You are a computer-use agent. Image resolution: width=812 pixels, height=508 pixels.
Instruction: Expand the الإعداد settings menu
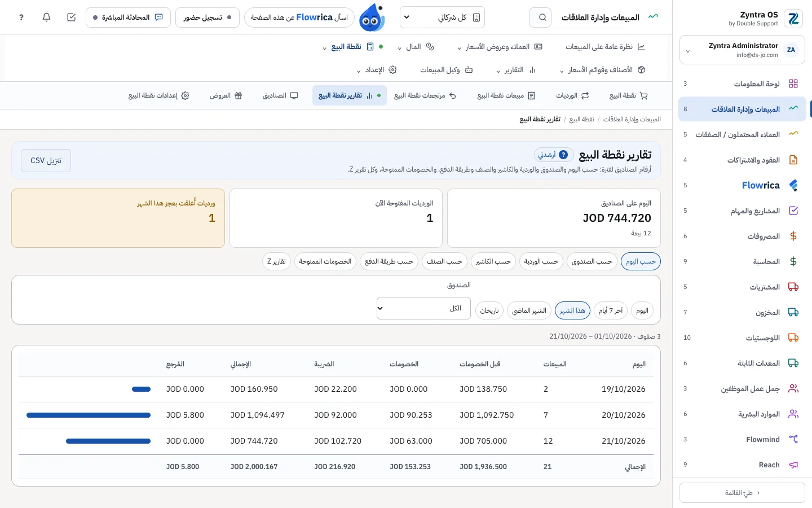(377, 70)
